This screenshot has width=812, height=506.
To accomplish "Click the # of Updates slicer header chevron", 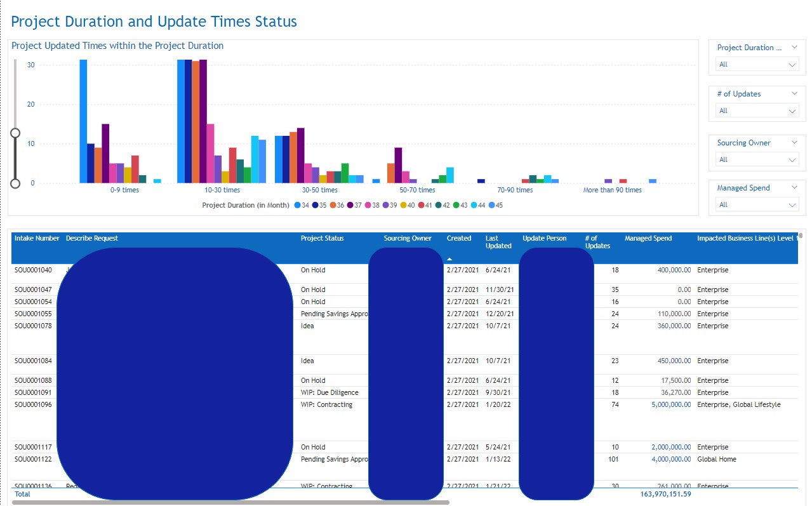I will pos(794,93).
